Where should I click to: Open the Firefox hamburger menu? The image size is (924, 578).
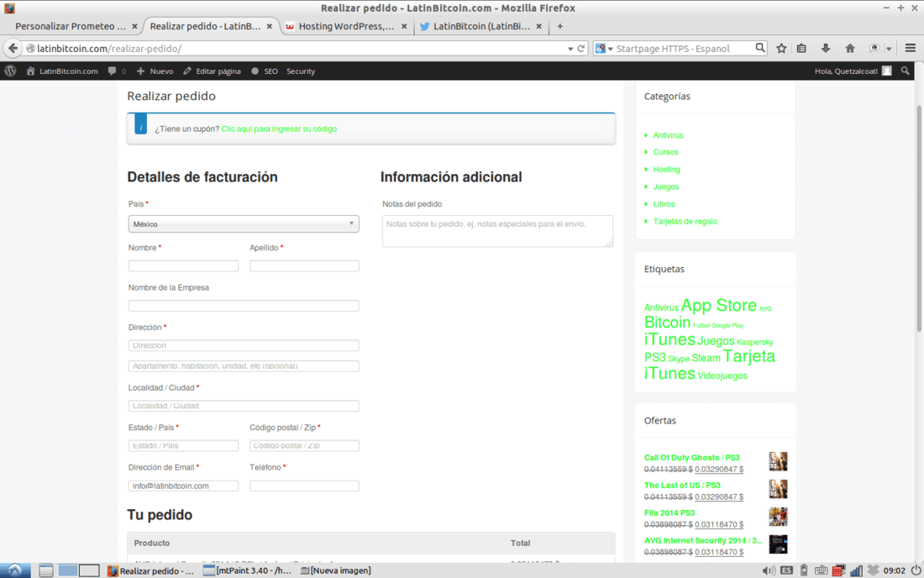coord(911,49)
